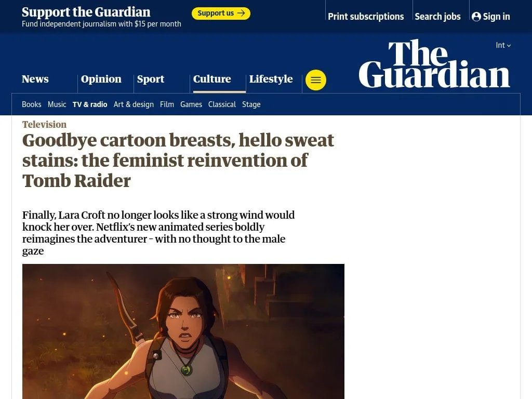Open the Culture section tab

coord(212,79)
